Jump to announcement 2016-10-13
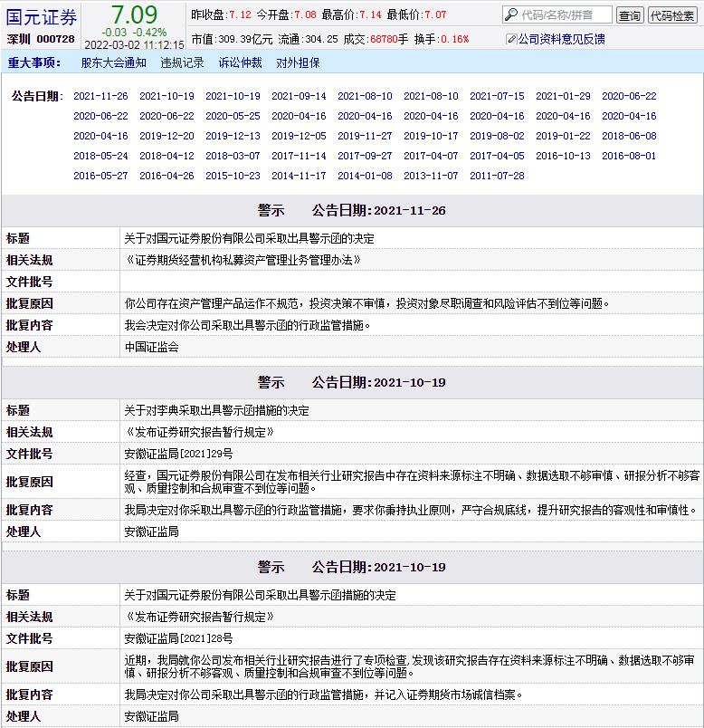This screenshot has width=704, height=728. click(564, 156)
